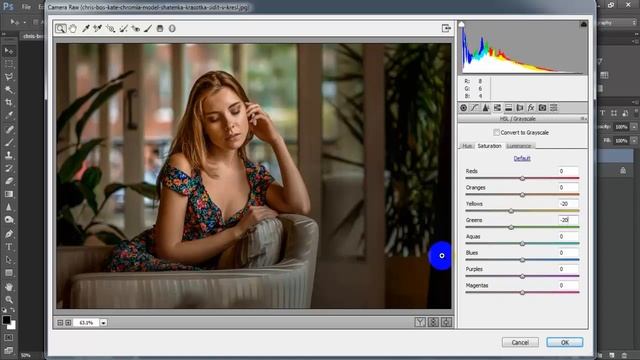
Task: Open Photoshop File menu
Action: point(26,7)
